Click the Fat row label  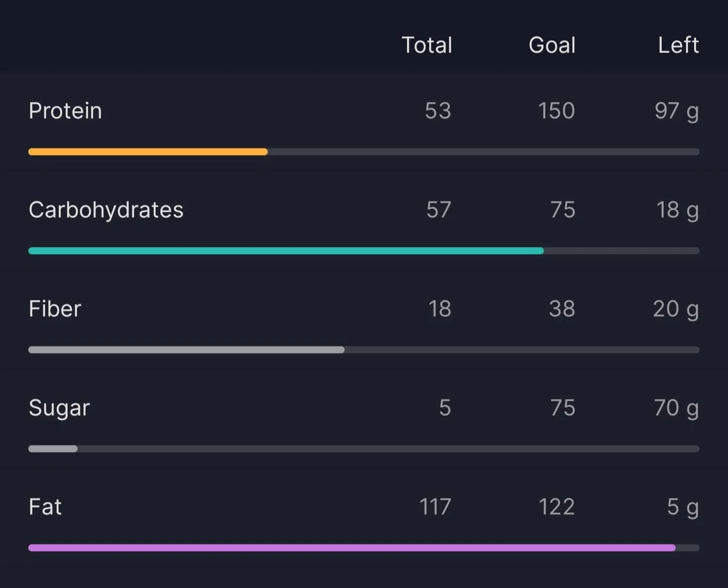[45, 507]
